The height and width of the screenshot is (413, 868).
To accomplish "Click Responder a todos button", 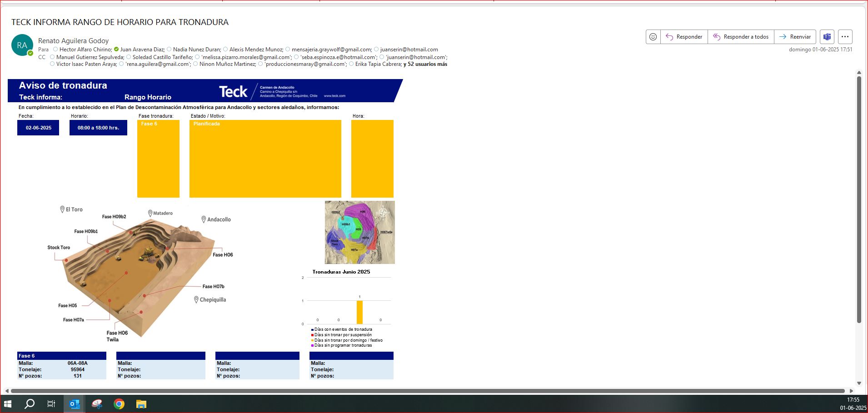I will [x=741, y=37].
